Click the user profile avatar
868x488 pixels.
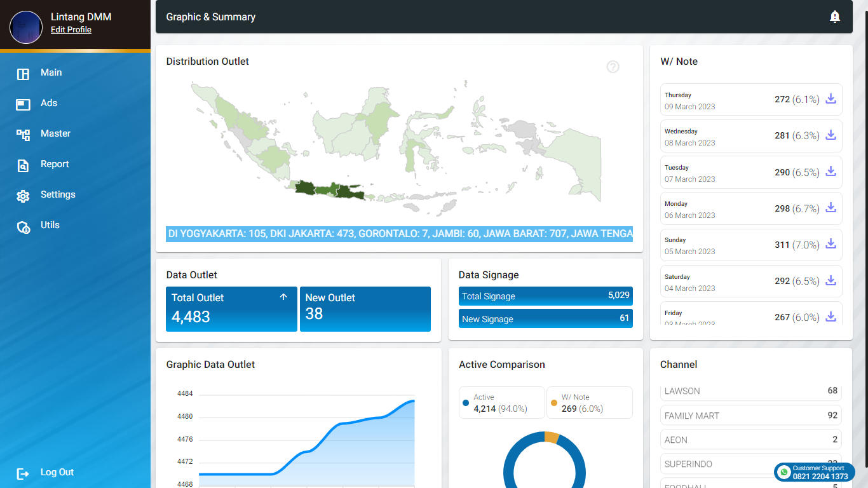coord(26,27)
